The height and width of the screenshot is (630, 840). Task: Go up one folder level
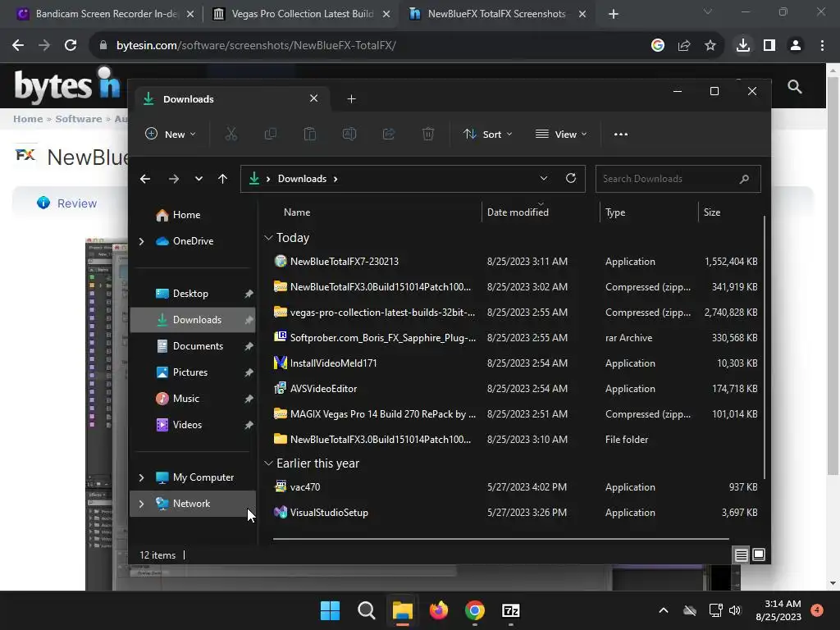pos(223,179)
